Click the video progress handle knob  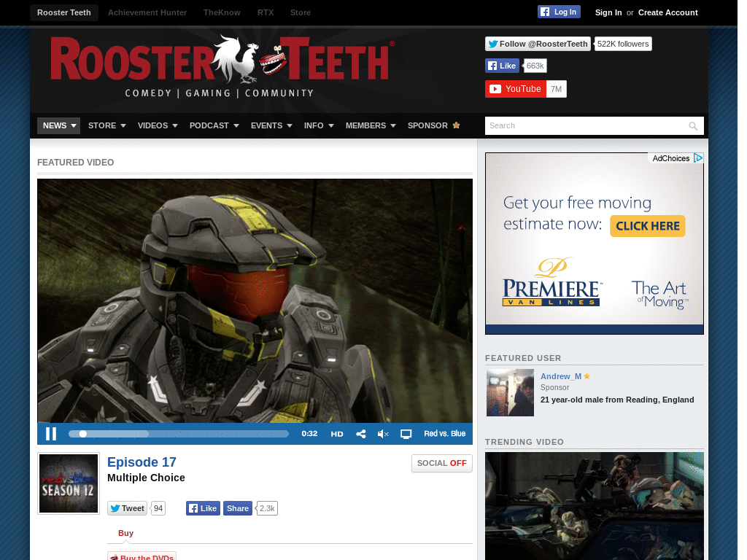click(x=83, y=434)
